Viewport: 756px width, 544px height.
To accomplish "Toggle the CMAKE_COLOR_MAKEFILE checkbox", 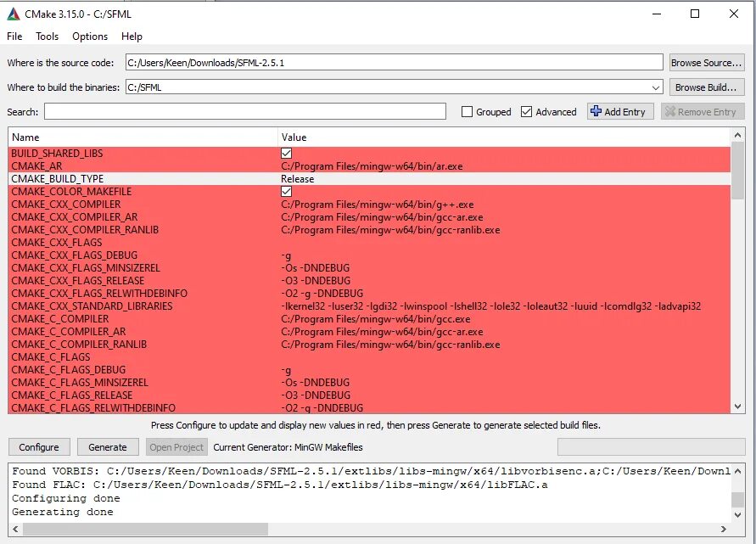I will pos(287,192).
